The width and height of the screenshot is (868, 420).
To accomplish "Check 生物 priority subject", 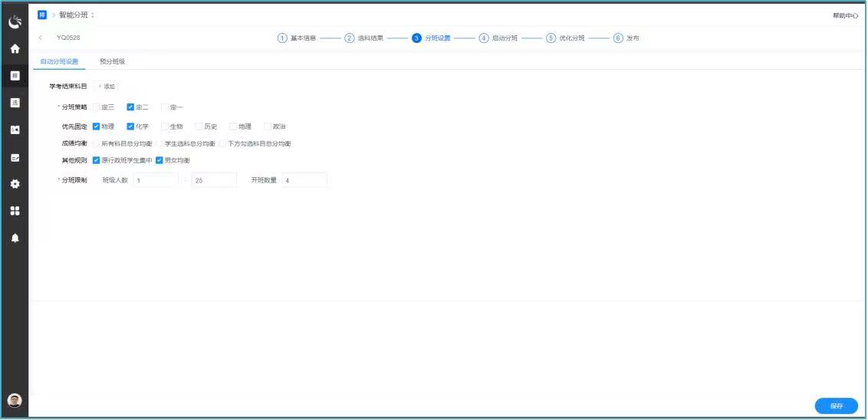I will pos(164,126).
